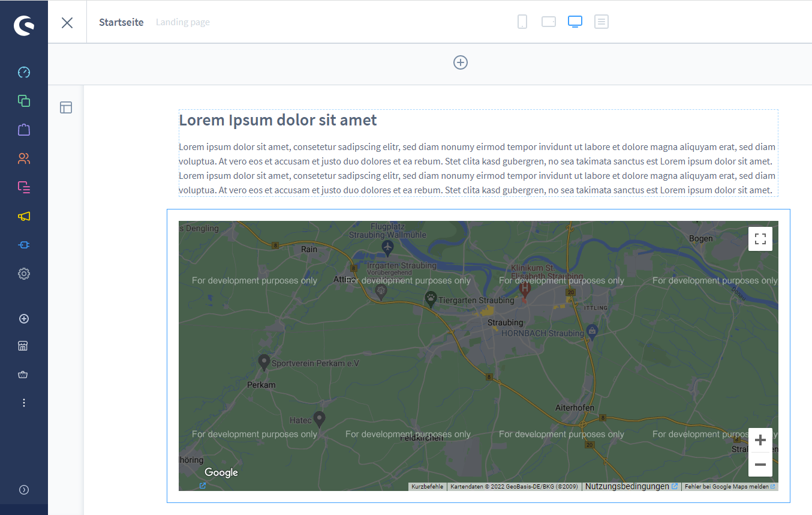
Task: Click the Irrgarten Straubing map marker
Action: [x=381, y=292]
